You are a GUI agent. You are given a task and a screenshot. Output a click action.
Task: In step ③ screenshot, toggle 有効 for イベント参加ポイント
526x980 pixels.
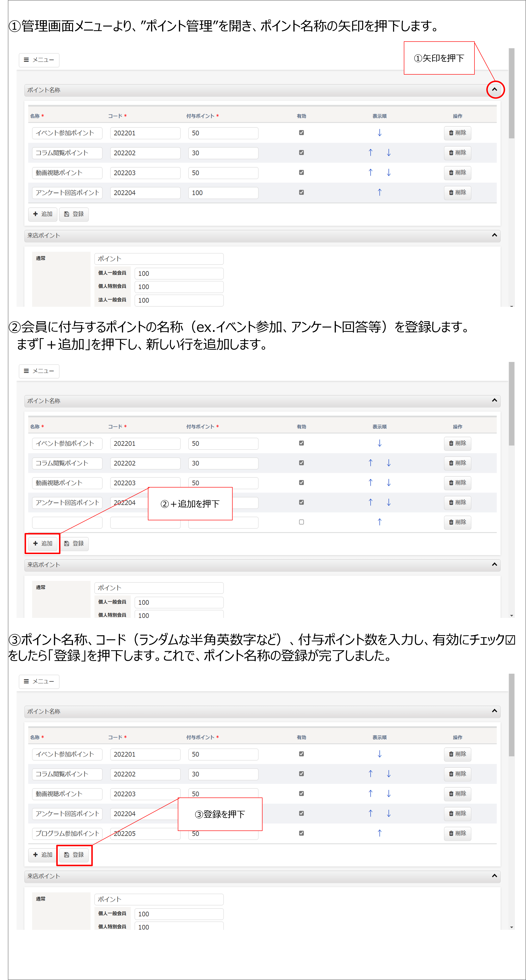pos(301,754)
